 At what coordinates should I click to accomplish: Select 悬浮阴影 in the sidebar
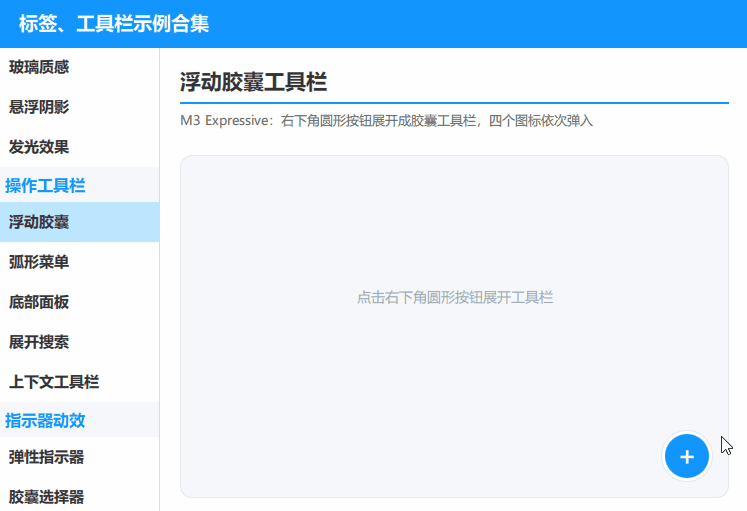click(80, 107)
